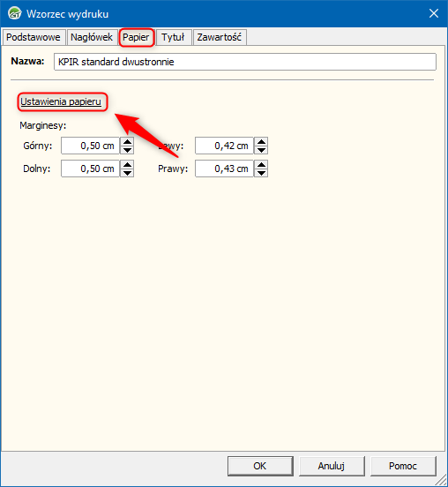Decrease the Górny margin value
The width and height of the screenshot is (448, 487).
(x=127, y=150)
